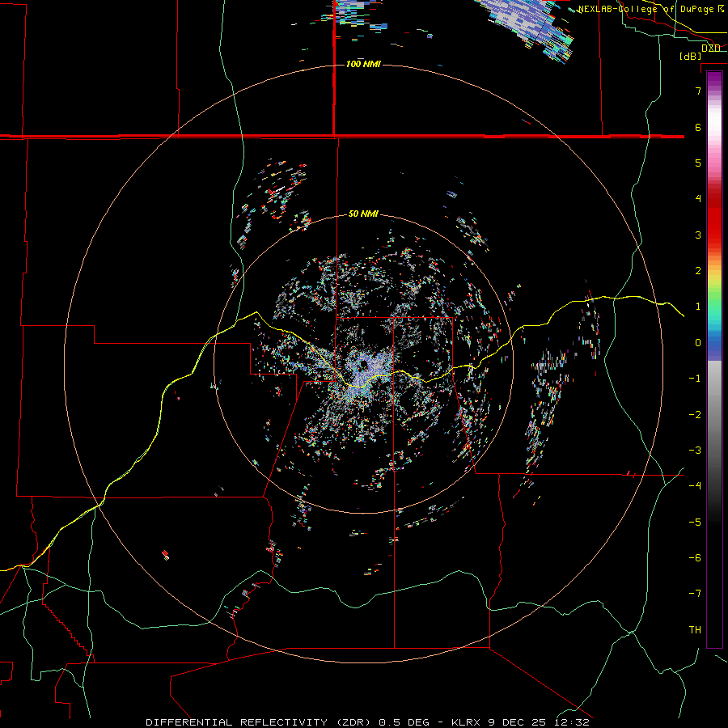Viewport: 728px width, 728px height.
Task: Click the "4" value on the dB scale
Action: (x=698, y=198)
